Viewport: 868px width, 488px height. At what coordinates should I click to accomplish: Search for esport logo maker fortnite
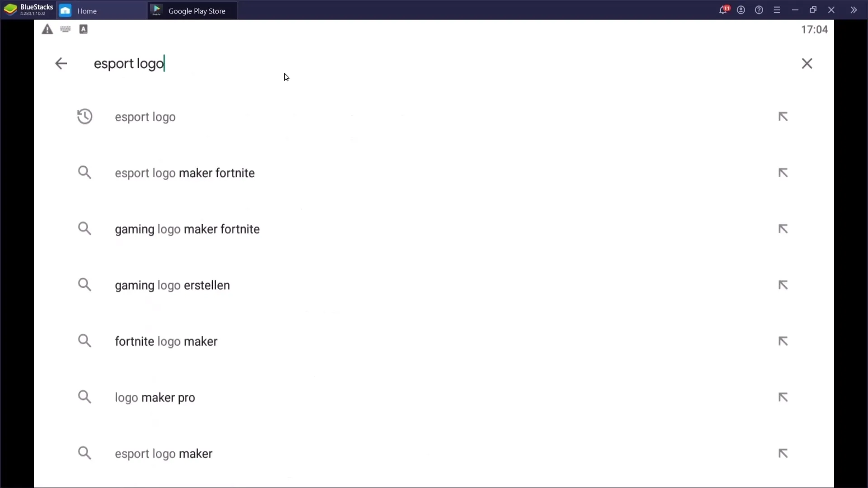(x=185, y=173)
